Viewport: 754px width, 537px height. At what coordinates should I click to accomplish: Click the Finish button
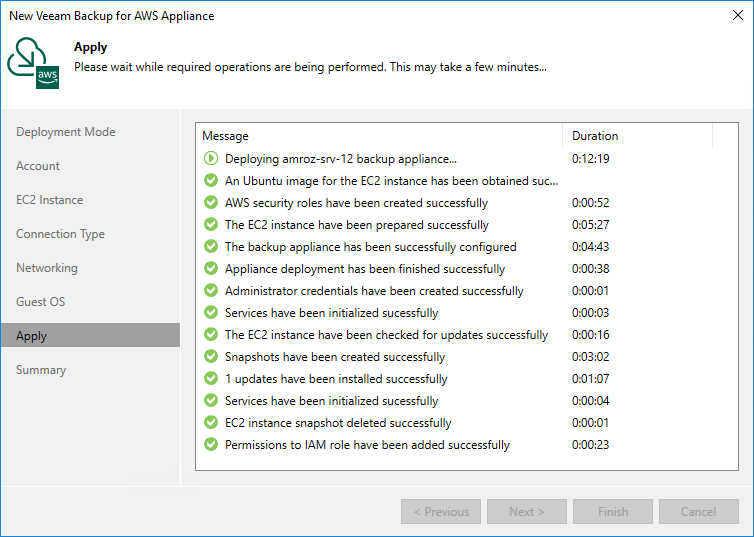coord(613,512)
